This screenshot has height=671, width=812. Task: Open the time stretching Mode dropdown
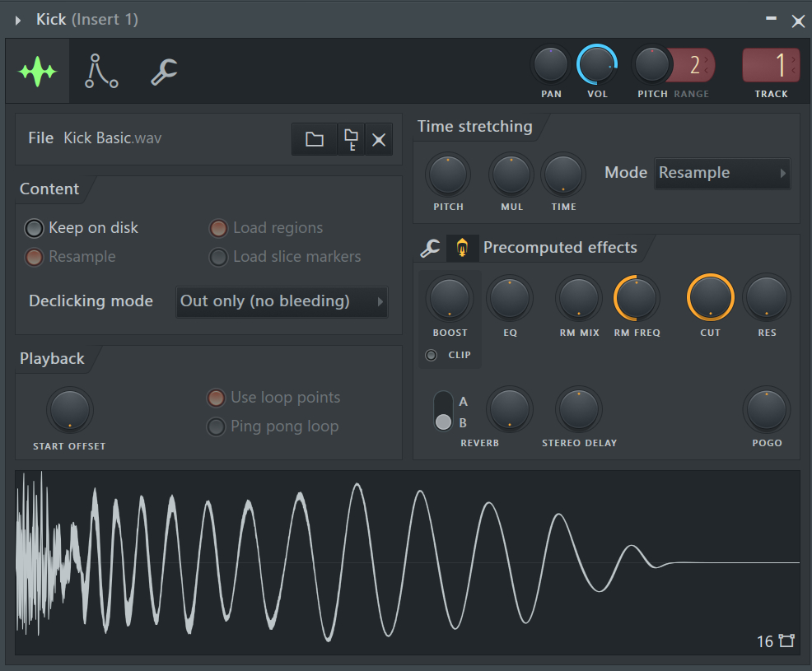point(722,173)
